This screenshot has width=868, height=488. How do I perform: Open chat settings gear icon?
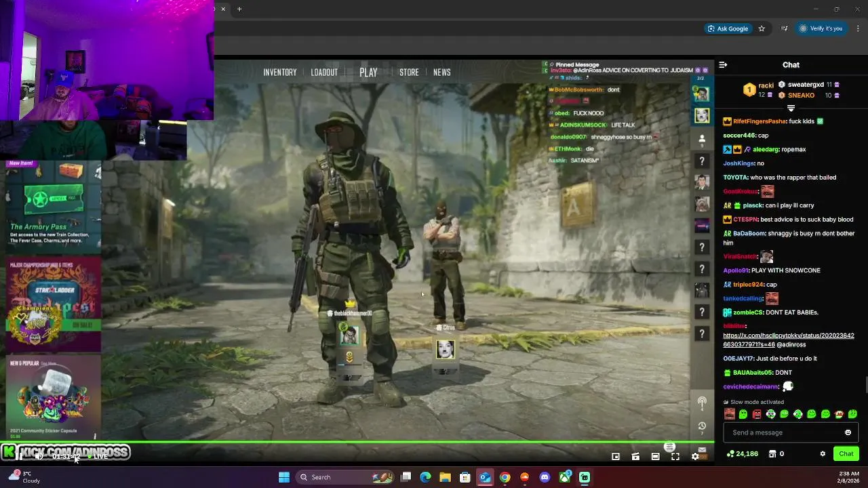(823, 453)
